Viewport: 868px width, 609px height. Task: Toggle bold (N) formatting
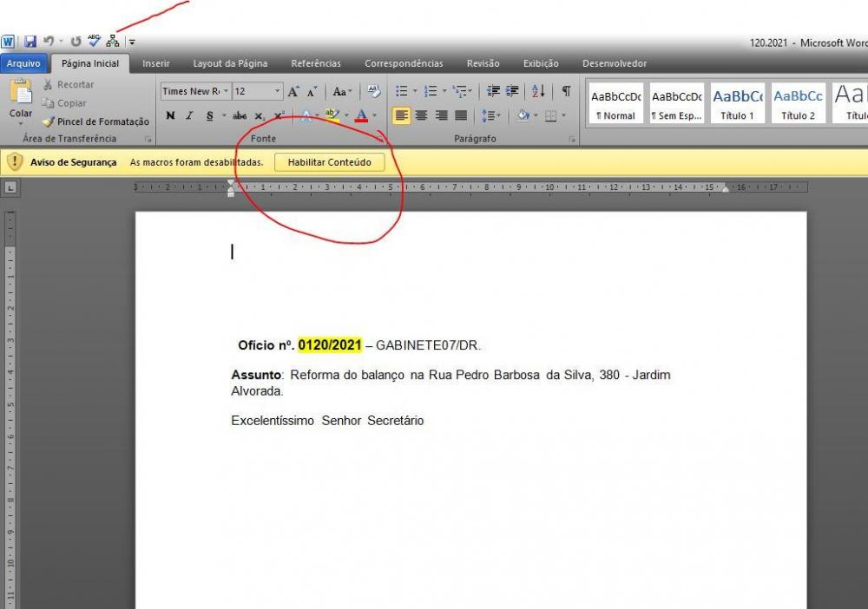pos(170,115)
